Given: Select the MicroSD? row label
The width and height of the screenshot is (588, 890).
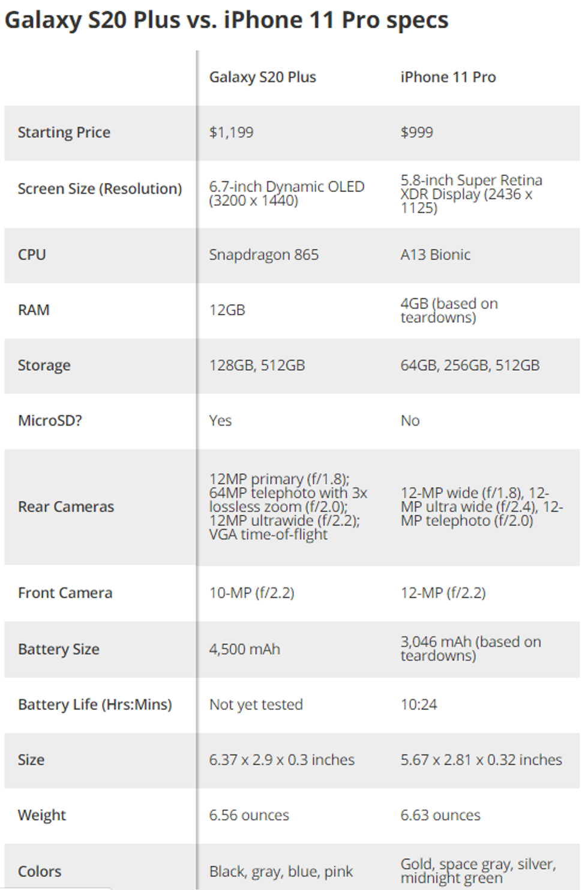Looking at the screenshot, I should 50,421.
